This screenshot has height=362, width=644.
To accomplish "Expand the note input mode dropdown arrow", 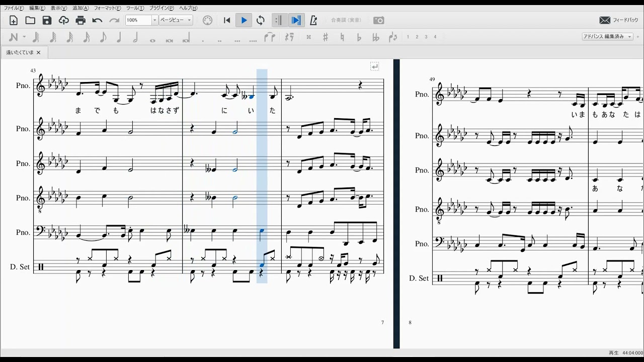I will pos(24,37).
